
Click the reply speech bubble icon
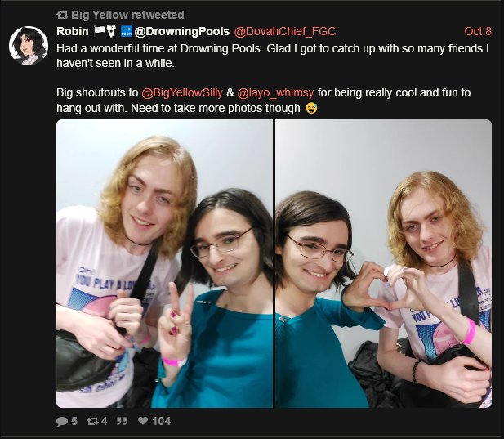62,421
